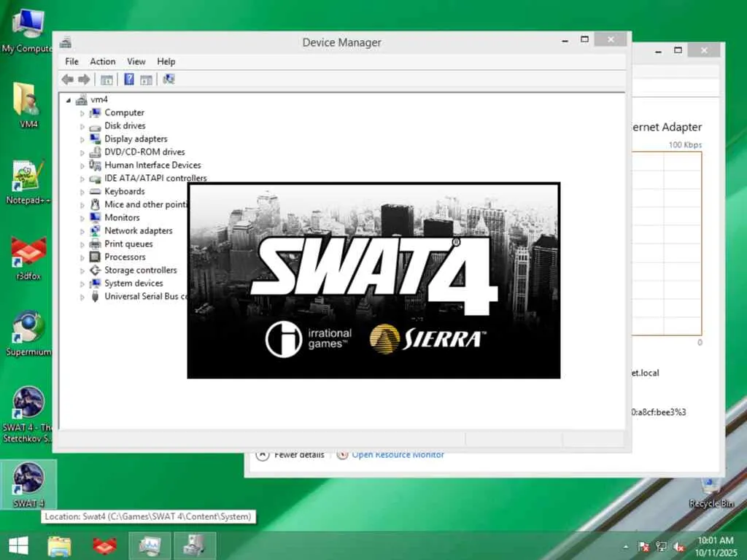Select the SWAT 4 desktop shortcut
The height and width of the screenshot is (560, 747).
tap(28, 485)
